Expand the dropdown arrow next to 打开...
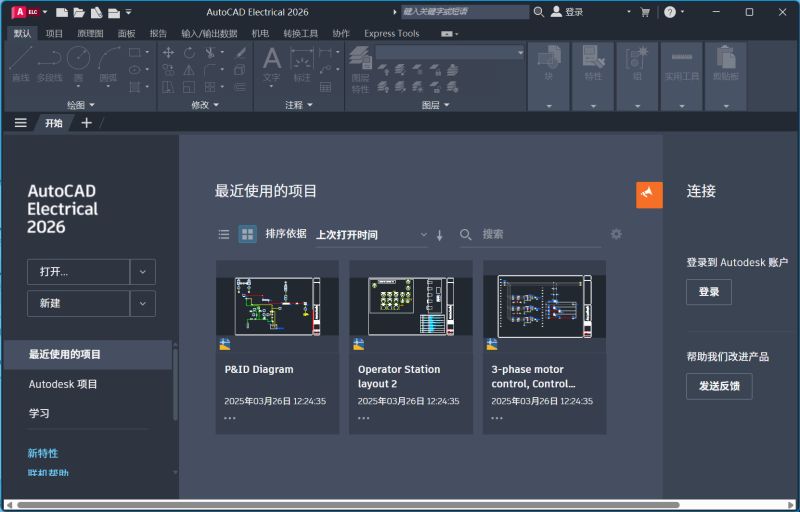 pyautogui.click(x=143, y=272)
